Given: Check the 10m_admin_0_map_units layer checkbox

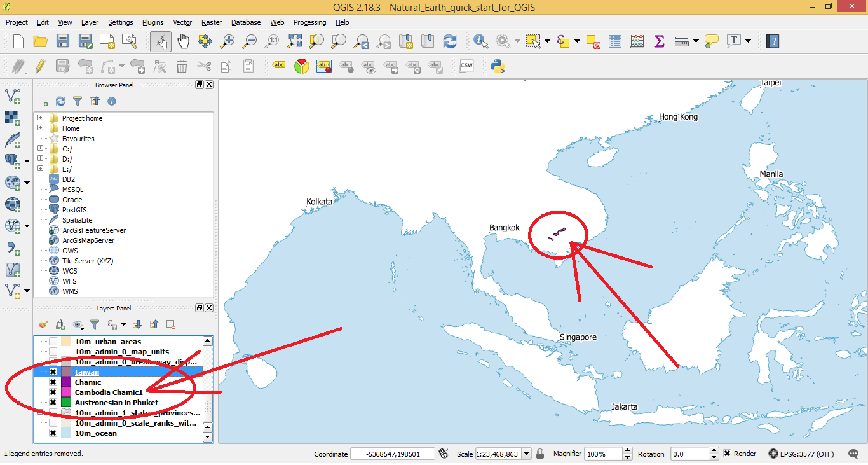Looking at the screenshot, I should click(53, 352).
